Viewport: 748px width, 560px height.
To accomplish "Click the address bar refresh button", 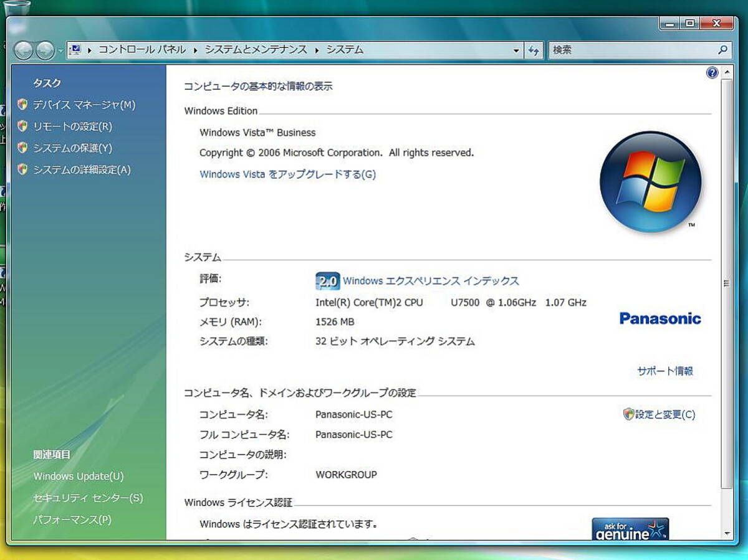I will (x=534, y=50).
